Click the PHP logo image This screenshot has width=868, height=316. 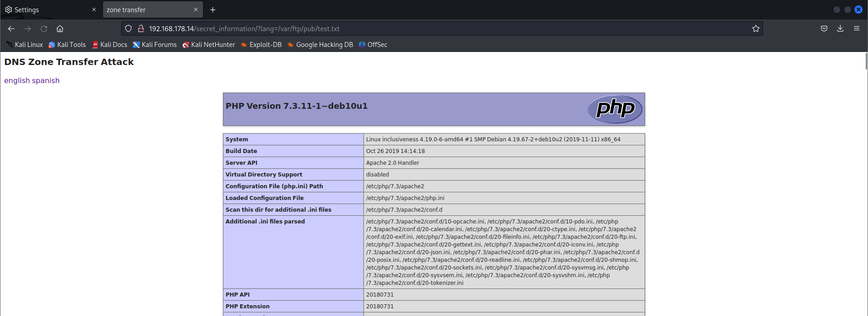[615, 109]
